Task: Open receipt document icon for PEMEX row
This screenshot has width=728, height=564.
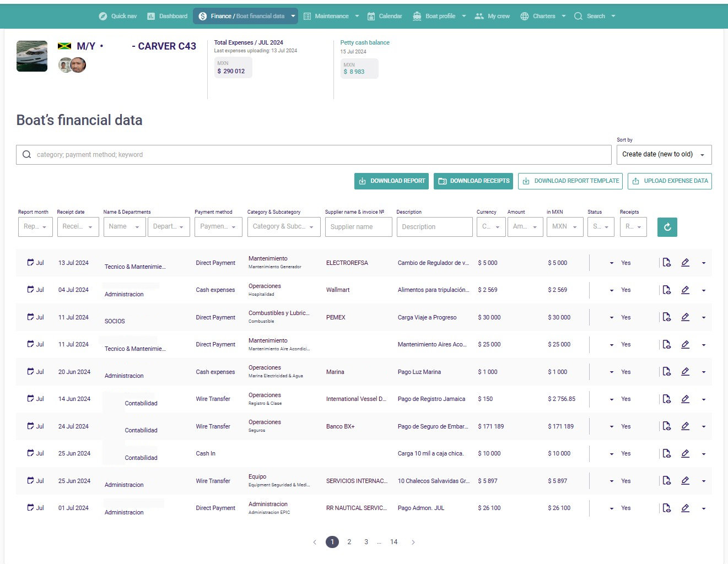Action: (666, 317)
